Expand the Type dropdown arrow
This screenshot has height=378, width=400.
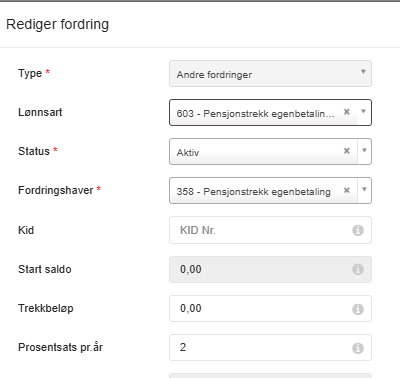tap(363, 72)
